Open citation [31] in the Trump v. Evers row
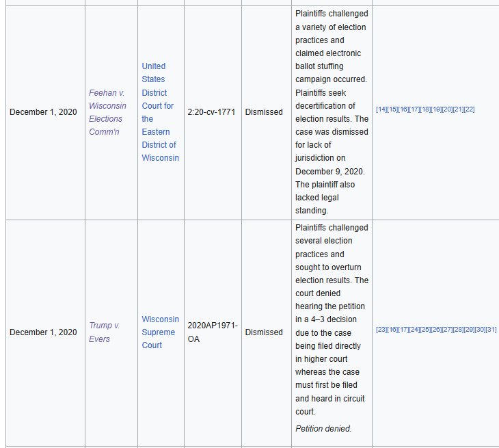499x448 pixels. [491, 330]
